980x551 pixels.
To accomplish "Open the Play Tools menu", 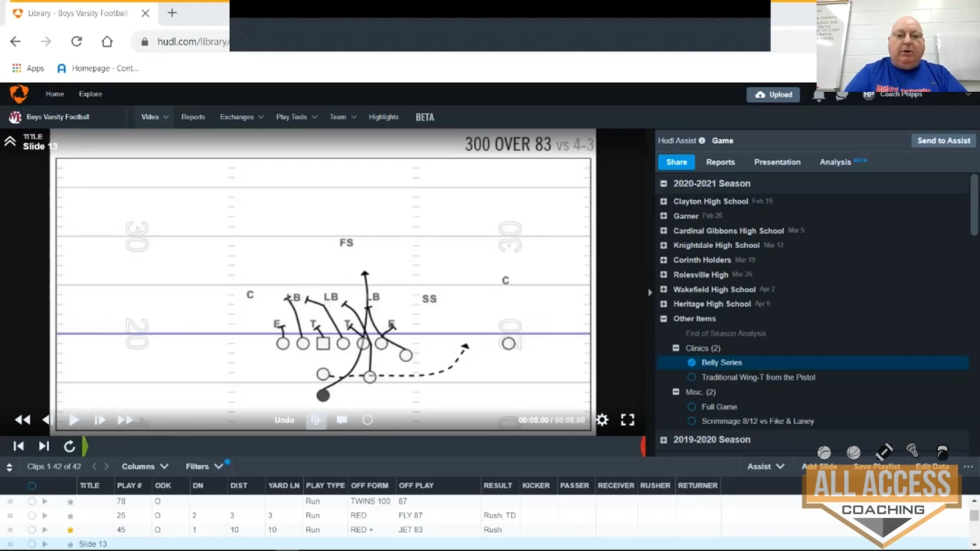I will point(296,117).
